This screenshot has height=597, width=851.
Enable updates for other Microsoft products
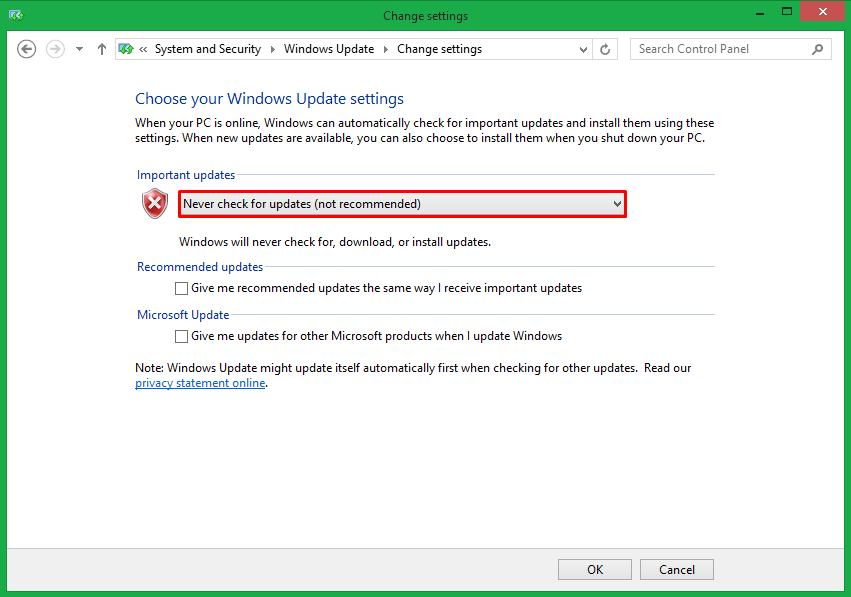181,336
